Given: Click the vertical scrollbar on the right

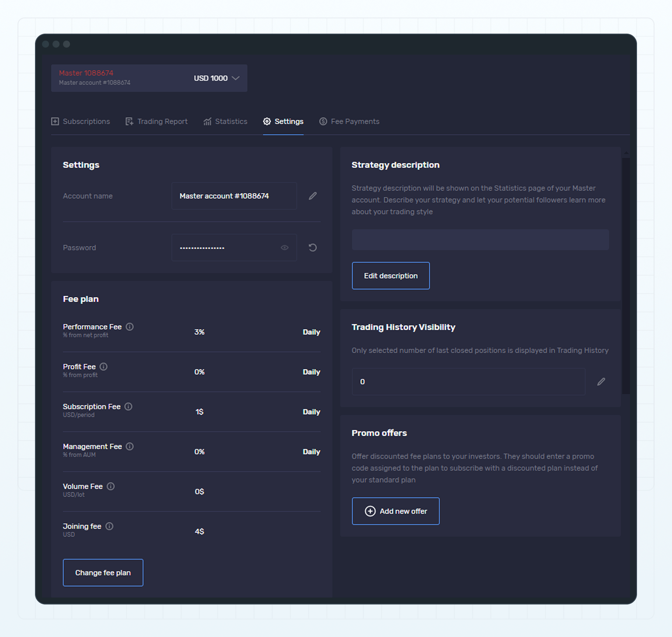Looking at the screenshot, I should point(626,276).
